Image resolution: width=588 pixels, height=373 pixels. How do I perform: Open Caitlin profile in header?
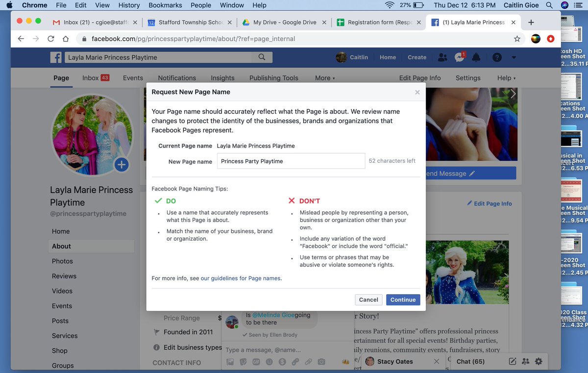352,57
